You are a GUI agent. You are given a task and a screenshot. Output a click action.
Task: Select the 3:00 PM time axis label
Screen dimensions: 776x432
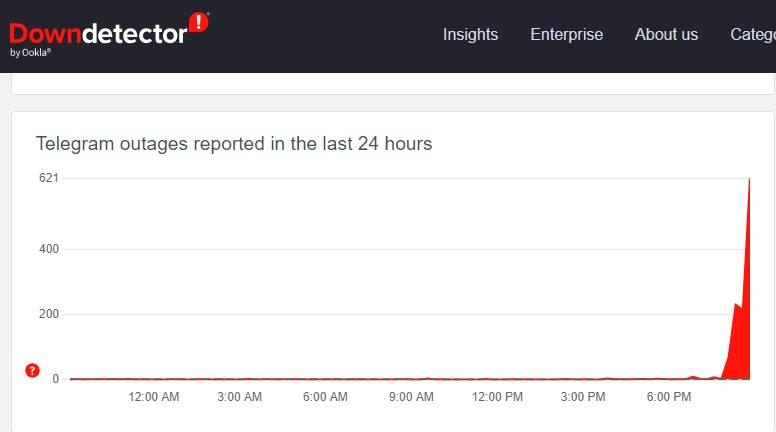pyautogui.click(x=583, y=398)
